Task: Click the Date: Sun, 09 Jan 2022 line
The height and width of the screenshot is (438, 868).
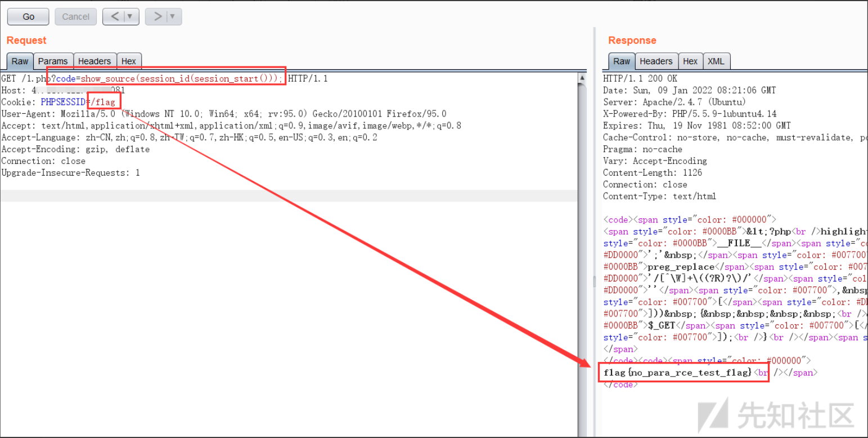Action: pos(689,90)
